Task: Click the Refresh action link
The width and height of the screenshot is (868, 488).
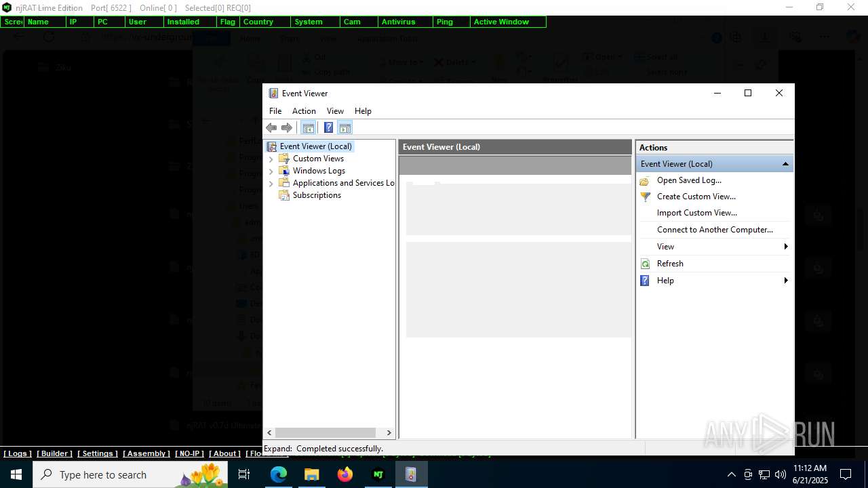Action: pos(670,264)
